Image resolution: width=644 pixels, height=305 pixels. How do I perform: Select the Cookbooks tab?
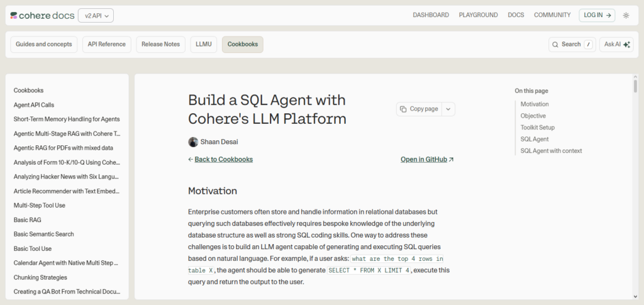tap(243, 44)
